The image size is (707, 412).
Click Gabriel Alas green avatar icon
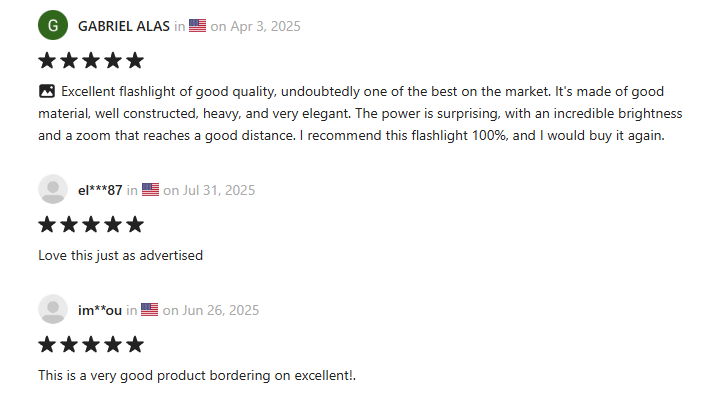point(53,25)
